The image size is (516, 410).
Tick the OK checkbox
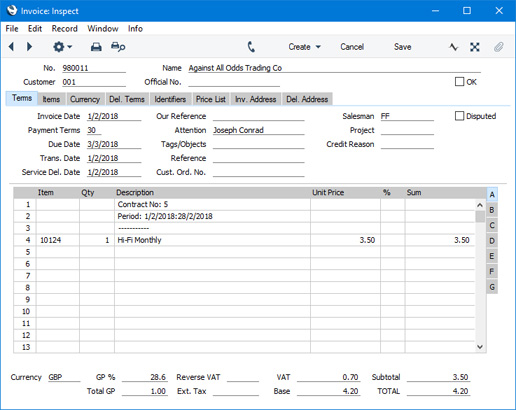[459, 82]
